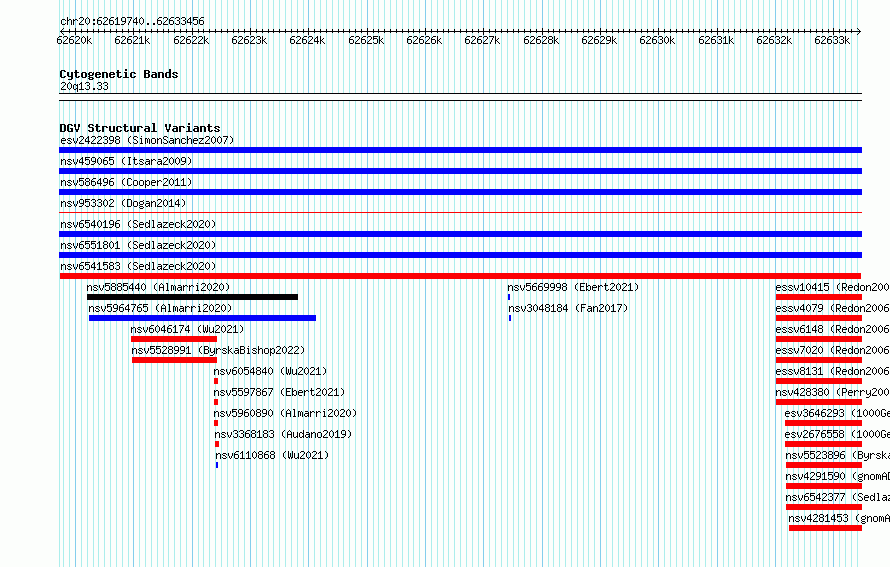Image resolution: width=890 pixels, height=567 pixels.
Task: Click red bar beneath nsv6046174
Action: [174, 339]
